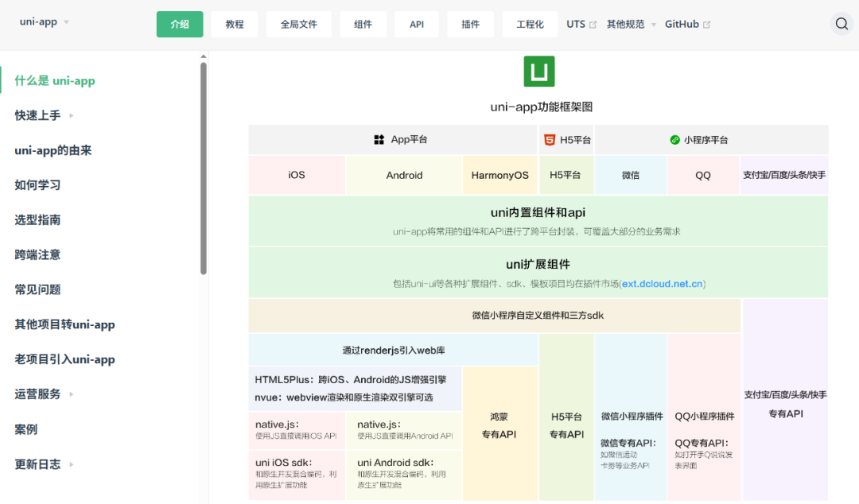Viewport: 859px width, 504px height.
Task: Open 其他项目转uni-app sidebar page
Action: (64, 324)
